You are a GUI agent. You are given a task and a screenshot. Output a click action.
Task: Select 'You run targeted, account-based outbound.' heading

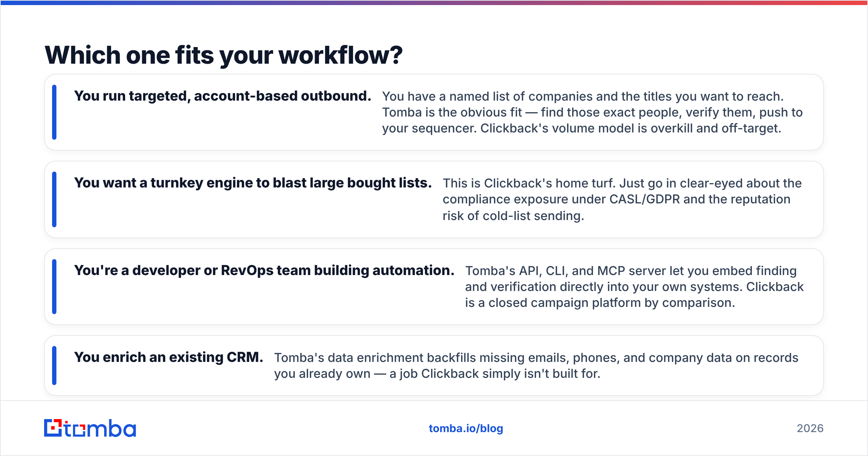223,96
